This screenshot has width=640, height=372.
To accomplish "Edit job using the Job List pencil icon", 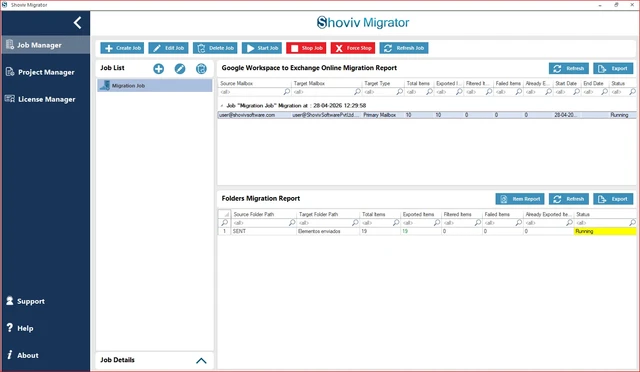I will click(x=180, y=69).
